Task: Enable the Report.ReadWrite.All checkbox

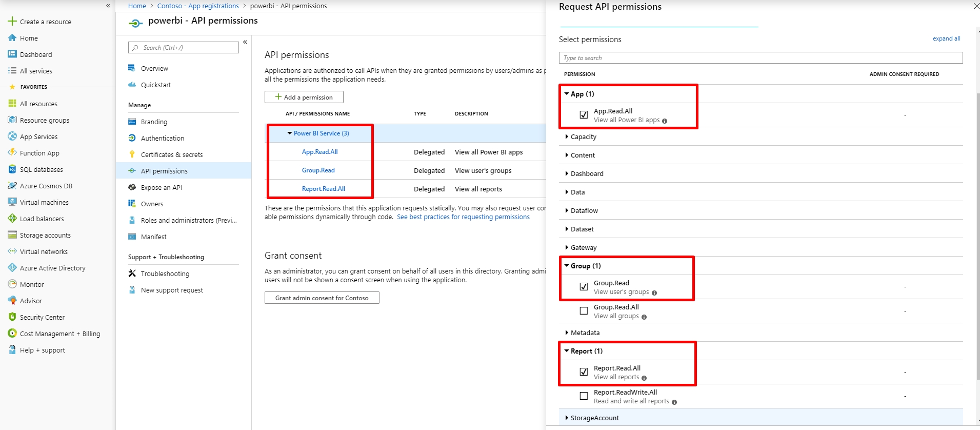Action: (x=584, y=396)
